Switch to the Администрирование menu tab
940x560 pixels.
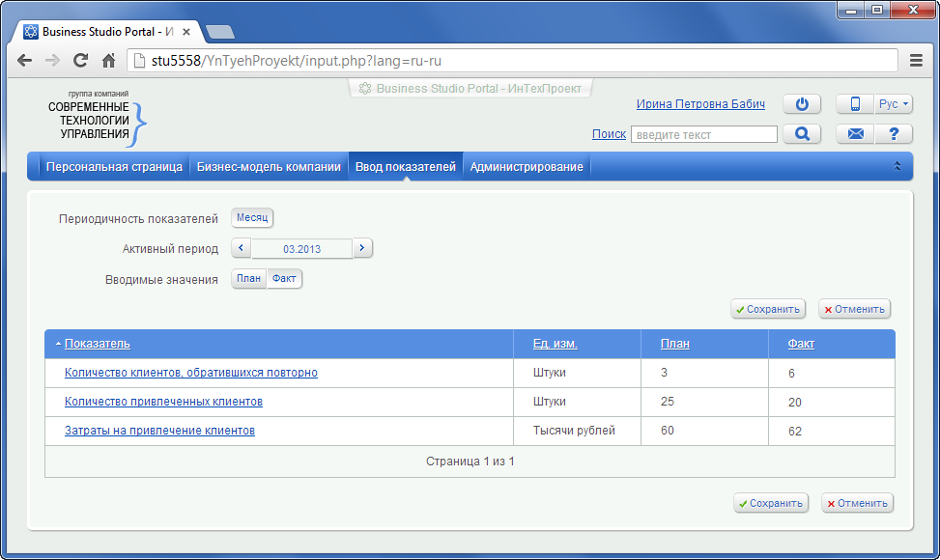coord(527,167)
